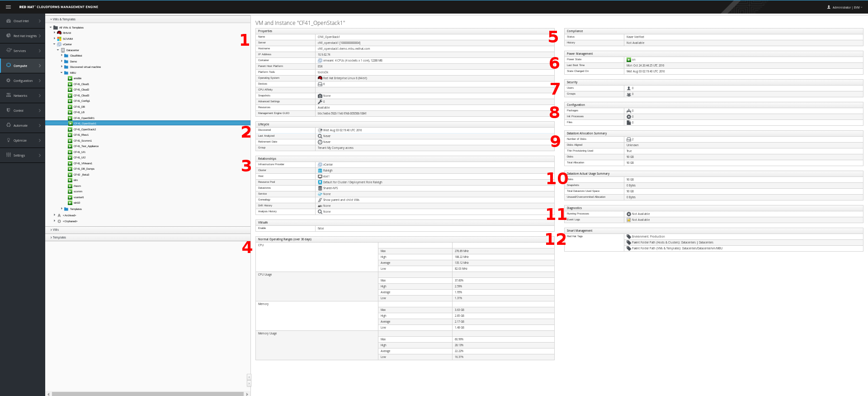Open the hamburger navigation menu icon

pos(8,7)
